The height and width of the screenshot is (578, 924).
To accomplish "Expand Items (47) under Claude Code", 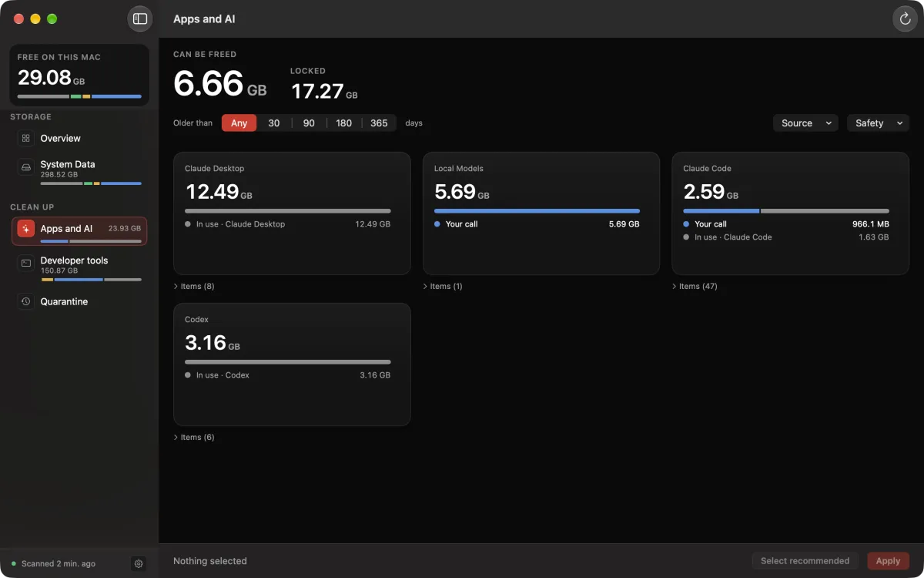I will point(695,287).
